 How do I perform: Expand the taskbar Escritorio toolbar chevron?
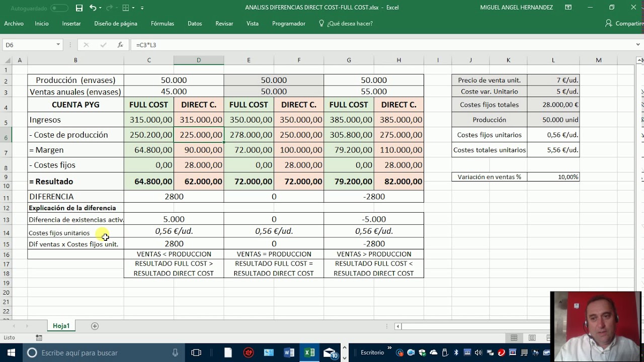pyautogui.click(x=389, y=348)
